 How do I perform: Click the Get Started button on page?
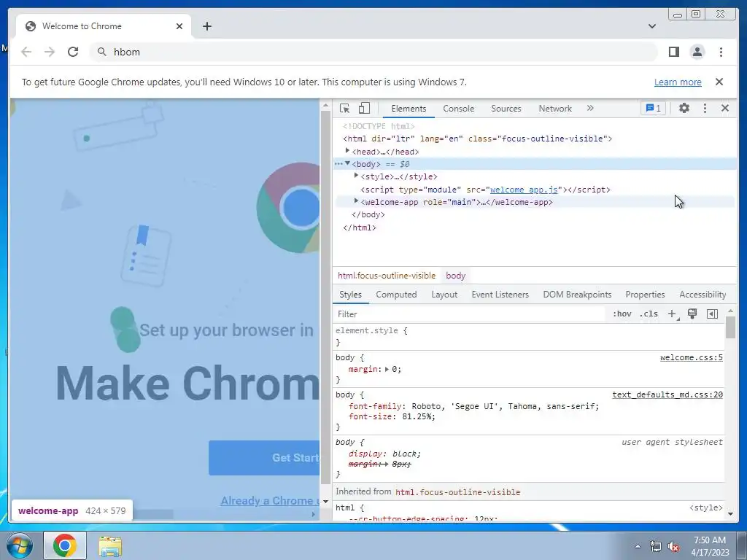[x=264, y=458]
